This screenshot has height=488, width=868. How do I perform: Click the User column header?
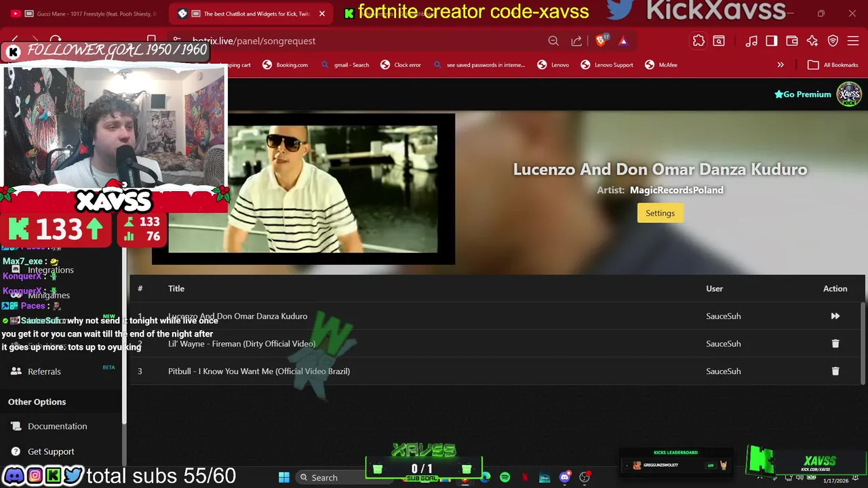(714, 289)
